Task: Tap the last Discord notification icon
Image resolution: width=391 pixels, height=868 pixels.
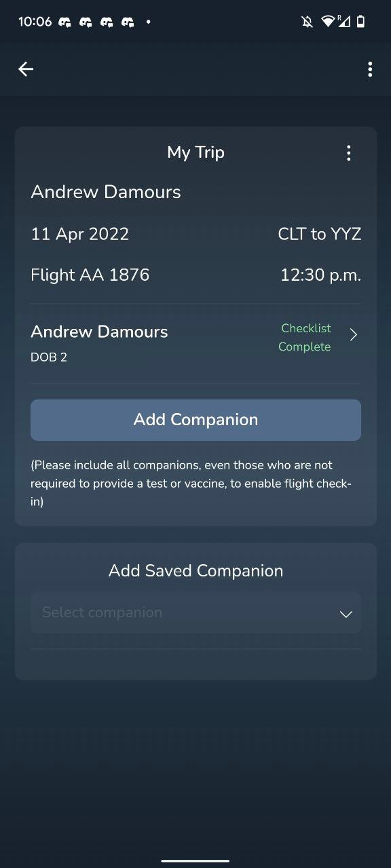Action: (128, 22)
